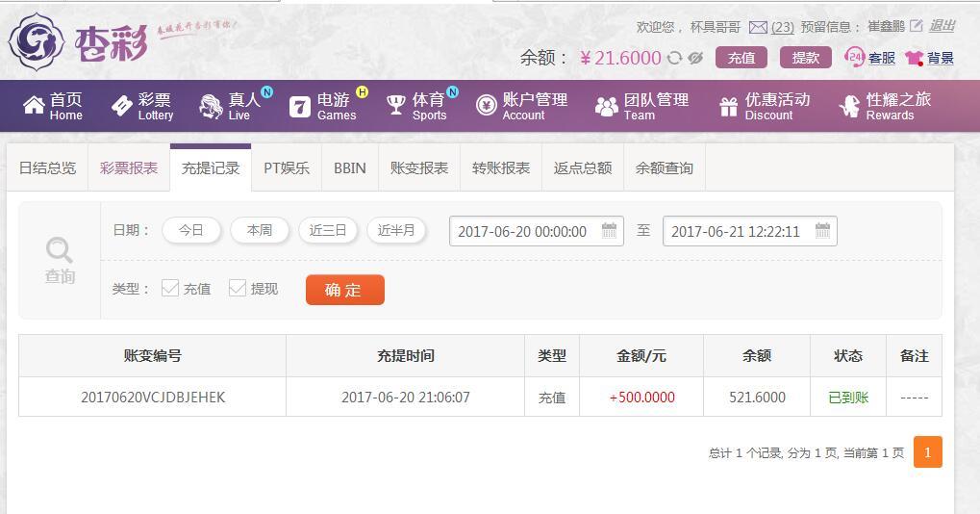Open the 性耀之旅 Rewards menu
This screenshot has height=514, width=980.
885,106
